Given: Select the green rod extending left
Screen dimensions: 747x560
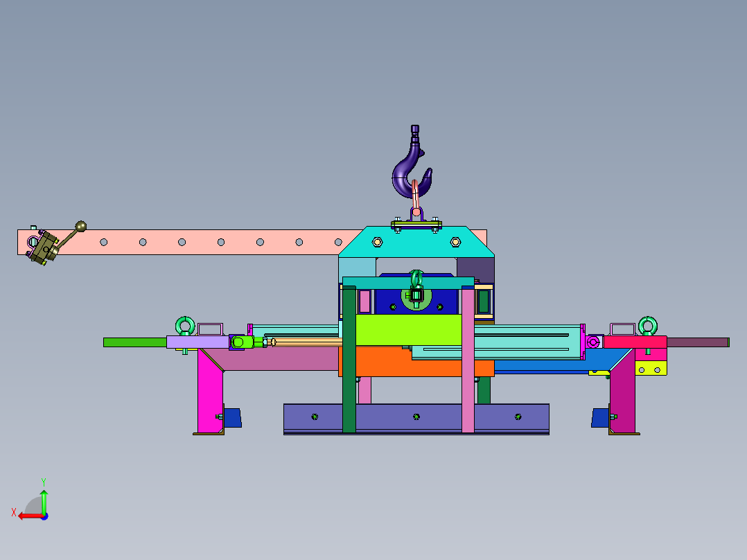Looking at the screenshot, I should click(x=135, y=342).
